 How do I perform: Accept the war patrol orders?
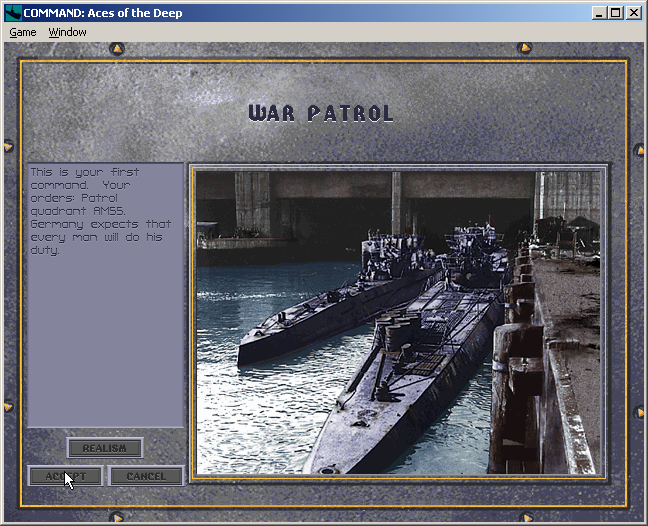pyautogui.click(x=65, y=476)
